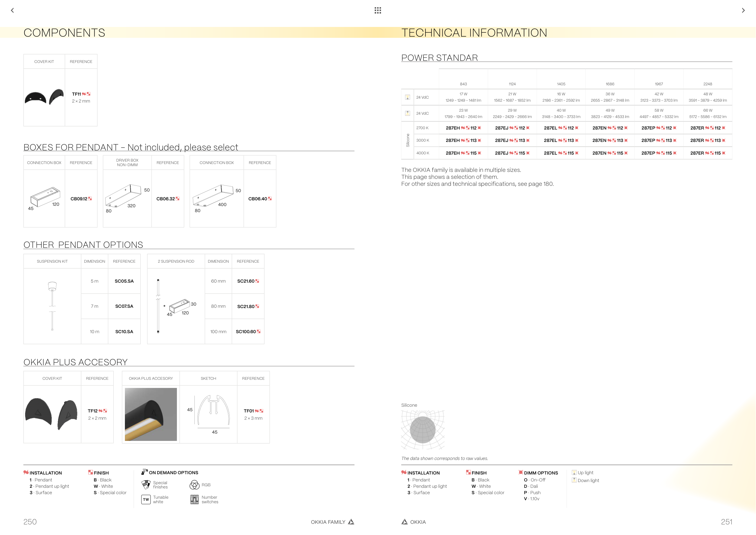The width and height of the screenshot is (756, 535).
Task: Select the OKKIA Plus accessory product photo
Action: tap(151, 414)
